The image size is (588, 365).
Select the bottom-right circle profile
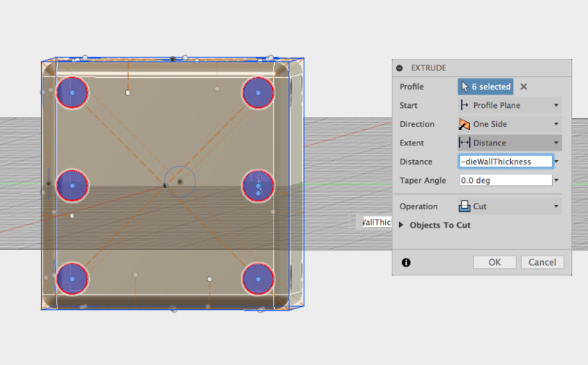point(258,279)
